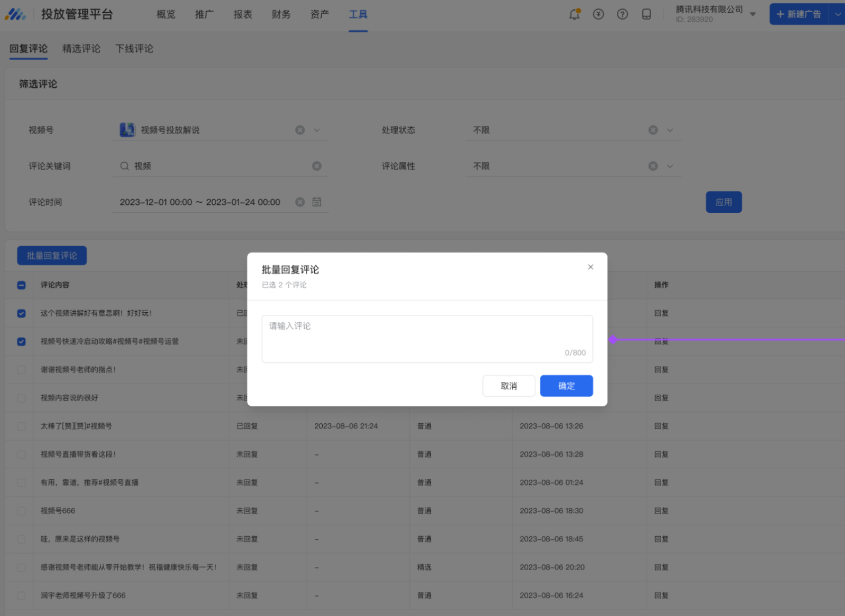Open the calendar icon for 评论时间
This screenshot has width=845, height=616.
pyautogui.click(x=317, y=202)
